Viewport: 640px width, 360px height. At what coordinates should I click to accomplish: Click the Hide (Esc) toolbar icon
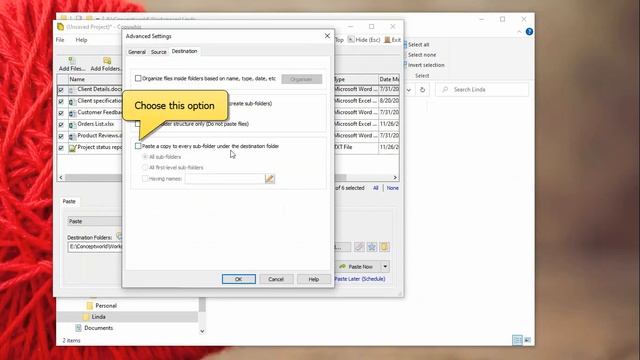pyautogui.click(x=351, y=40)
